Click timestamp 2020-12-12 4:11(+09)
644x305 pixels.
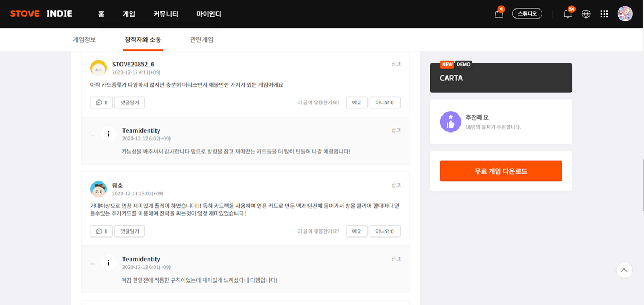click(136, 72)
